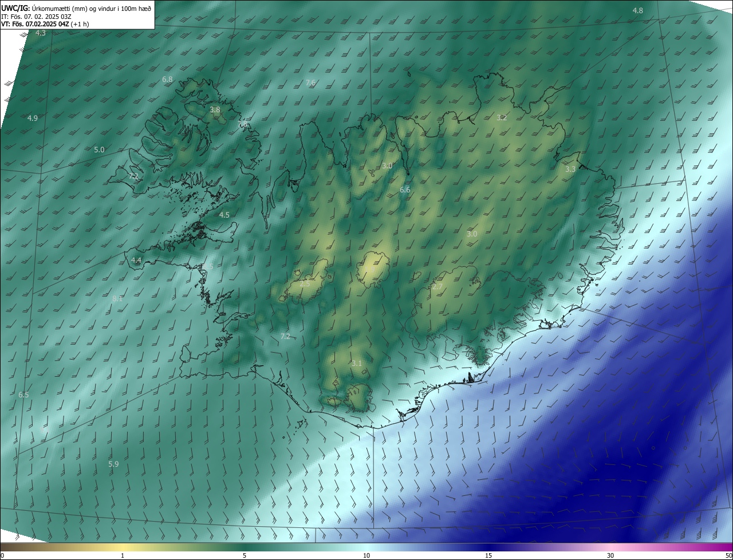
Task: Click the 3.2 value label
Action: (x=502, y=118)
